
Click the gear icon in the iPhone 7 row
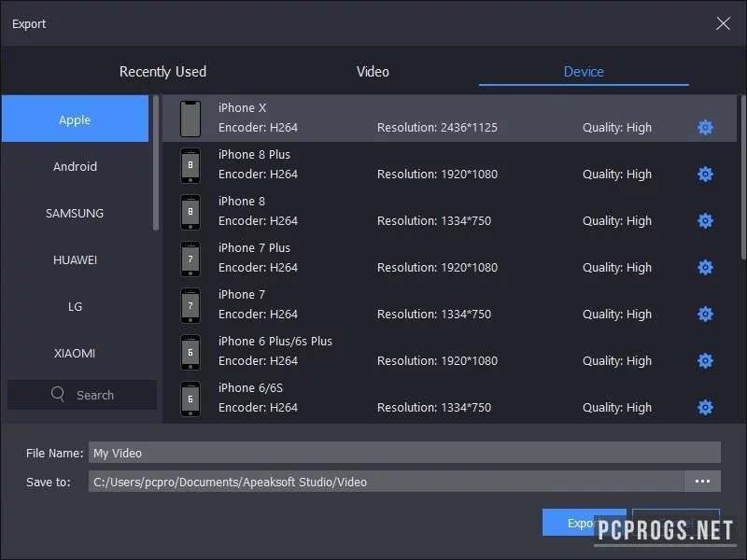pyautogui.click(x=705, y=314)
